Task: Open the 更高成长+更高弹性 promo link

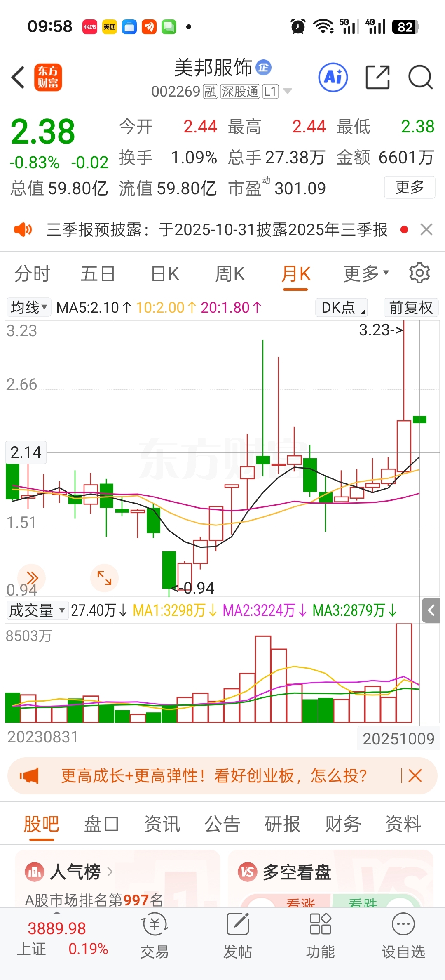Action: [x=214, y=776]
